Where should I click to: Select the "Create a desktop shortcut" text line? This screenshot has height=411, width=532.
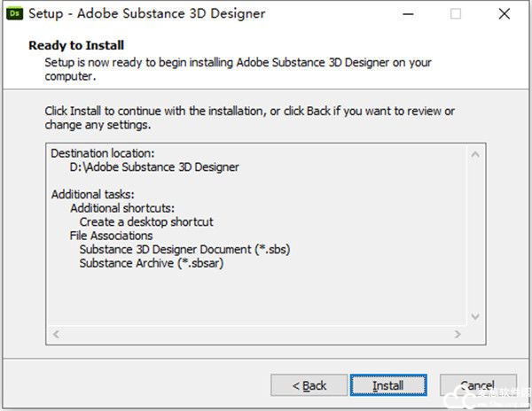click(x=146, y=221)
